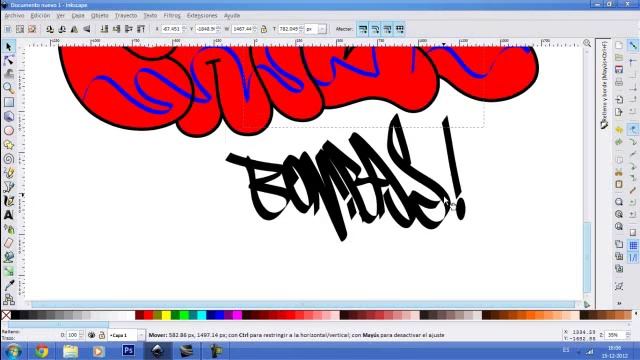Screen dimensions: 640x360
Task: Click the undo yellow arrow icon
Action: (619, 130)
